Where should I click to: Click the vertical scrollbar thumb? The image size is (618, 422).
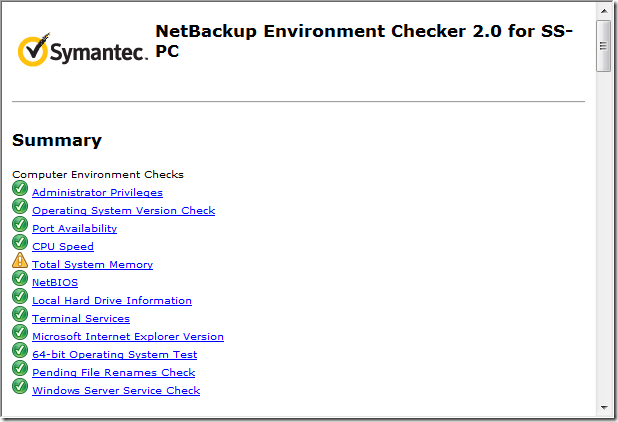click(603, 45)
